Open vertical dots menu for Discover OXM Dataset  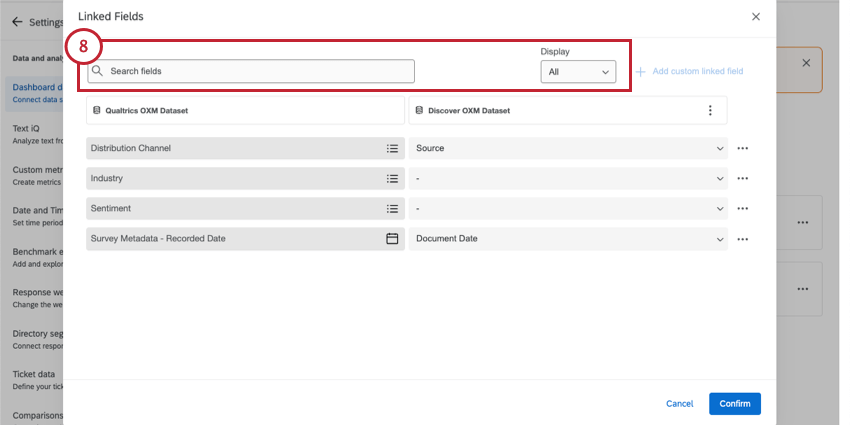(x=710, y=111)
